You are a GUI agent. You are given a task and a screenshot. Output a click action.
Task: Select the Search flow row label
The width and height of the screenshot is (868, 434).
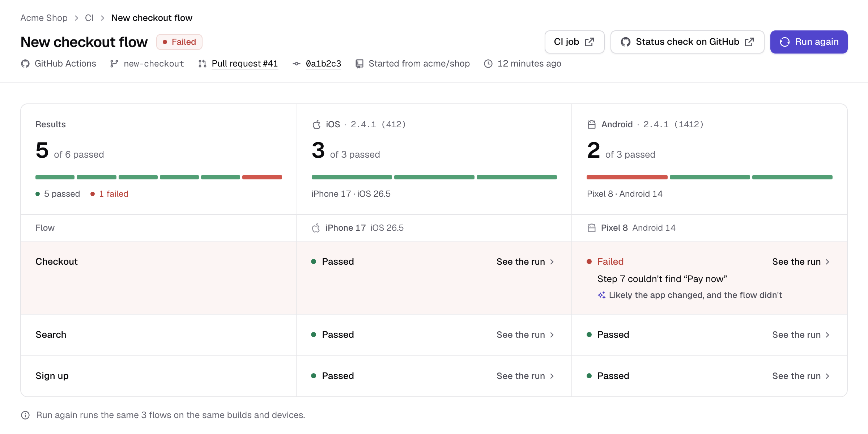pyautogui.click(x=51, y=335)
